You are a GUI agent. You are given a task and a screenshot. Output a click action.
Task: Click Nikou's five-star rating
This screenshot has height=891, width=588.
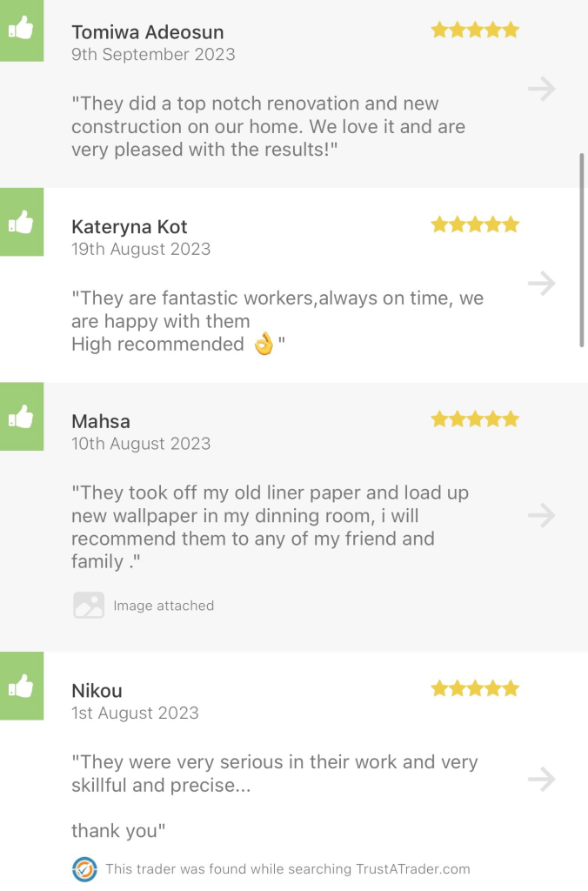pyautogui.click(x=475, y=689)
